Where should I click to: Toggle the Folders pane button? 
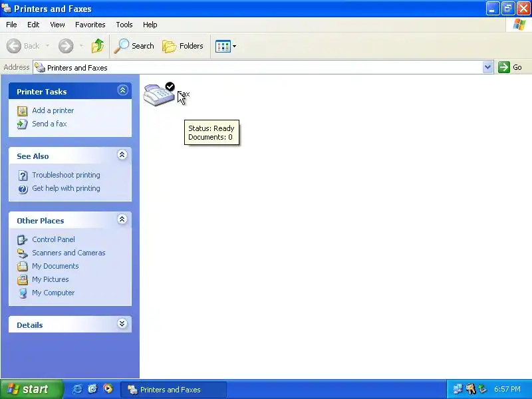point(182,46)
